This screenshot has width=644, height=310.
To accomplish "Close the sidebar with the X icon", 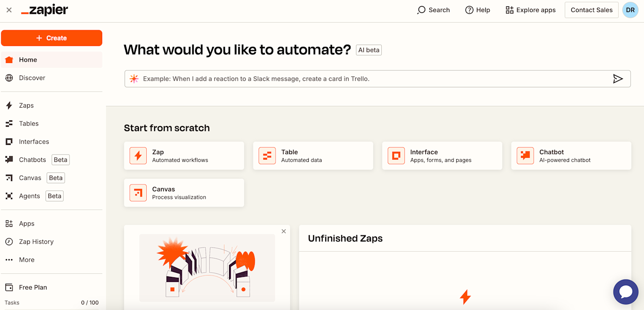I will [x=9, y=10].
